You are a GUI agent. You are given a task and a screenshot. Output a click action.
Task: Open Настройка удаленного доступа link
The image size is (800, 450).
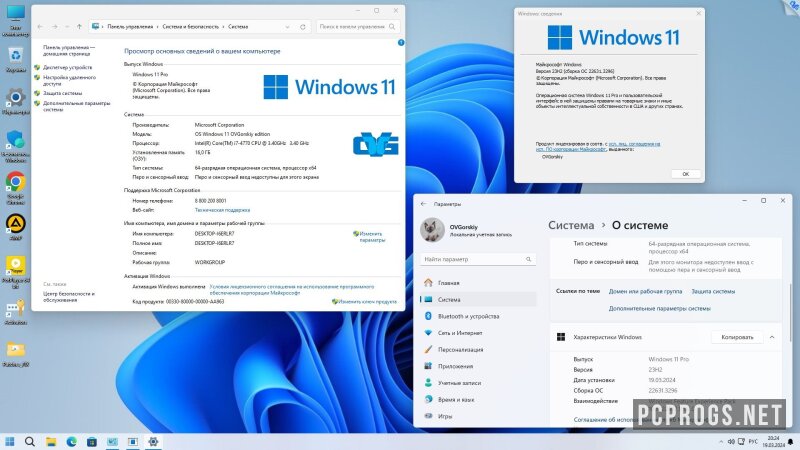(x=69, y=81)
